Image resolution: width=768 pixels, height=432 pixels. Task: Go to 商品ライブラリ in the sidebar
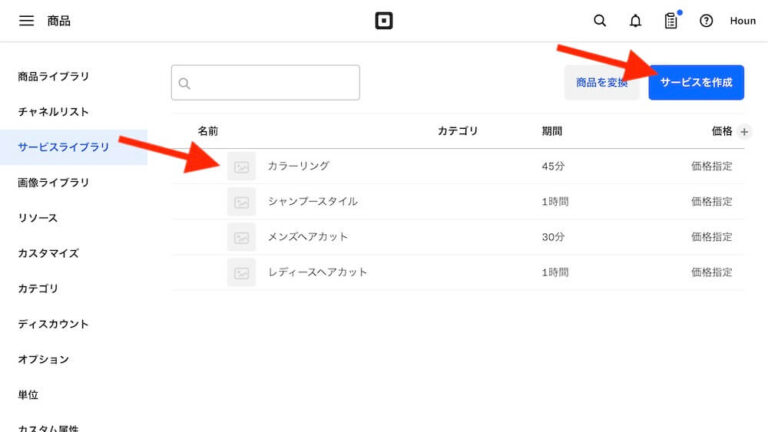53,76
